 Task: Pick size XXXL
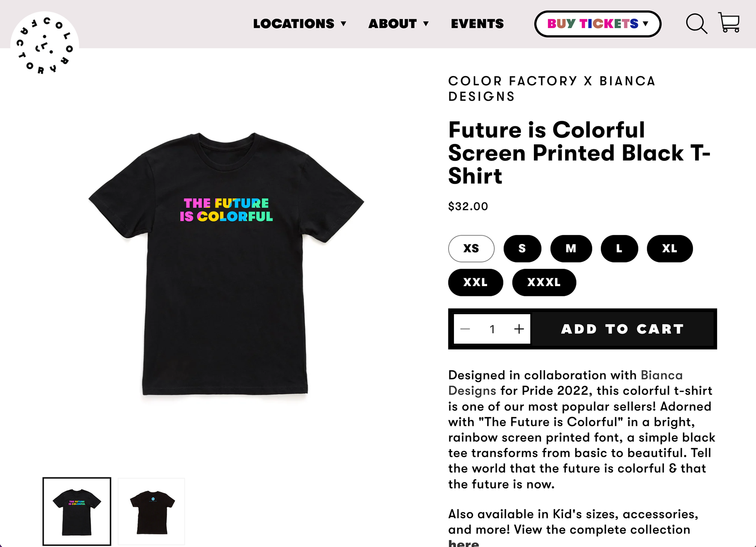pos(544,283)
